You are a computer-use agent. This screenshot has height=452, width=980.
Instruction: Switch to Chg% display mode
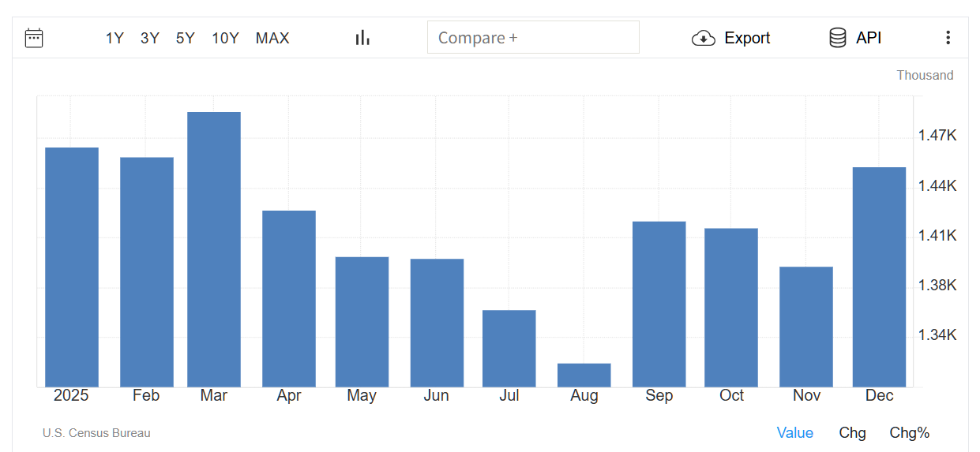[x=909, y=433]
